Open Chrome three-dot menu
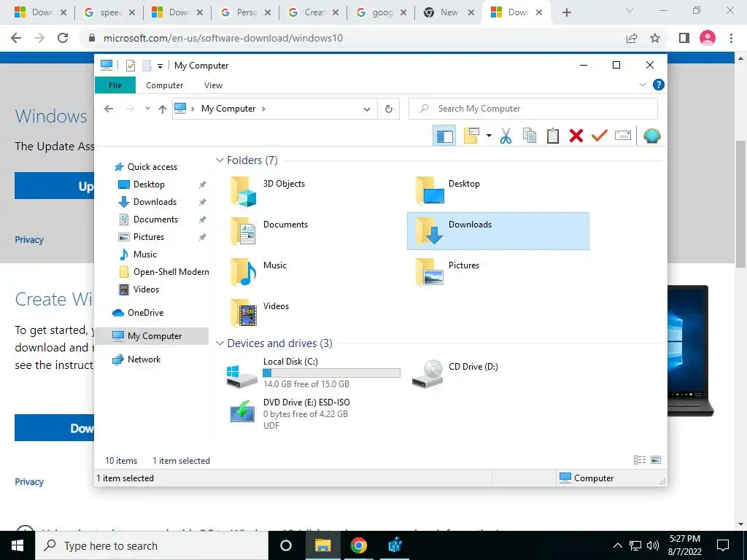The height and width of the screenshot is (560, 747). [731, 38]
